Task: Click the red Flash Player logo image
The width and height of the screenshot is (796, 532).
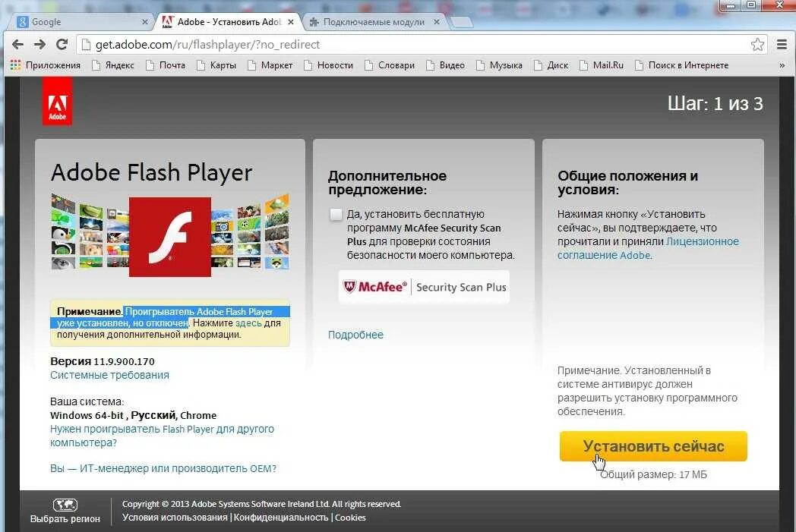Action: [x=170, y=237]
